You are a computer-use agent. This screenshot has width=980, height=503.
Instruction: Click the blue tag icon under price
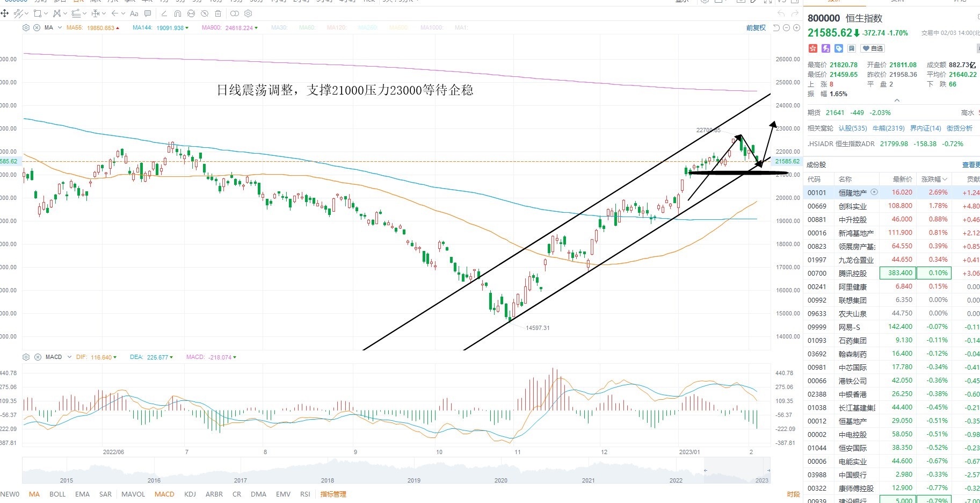pos(839,48)
